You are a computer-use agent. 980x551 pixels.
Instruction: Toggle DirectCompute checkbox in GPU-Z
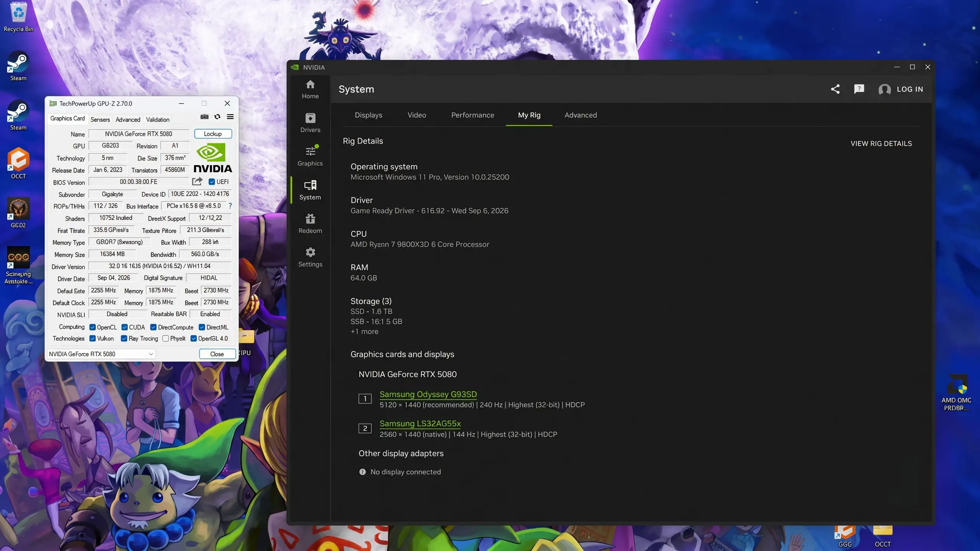click(x=153, y=327)
